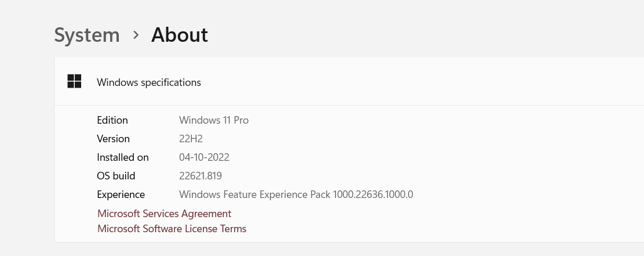The image size is (644, 256).
Task: Select the 22H2 version value
Action: 191,139
